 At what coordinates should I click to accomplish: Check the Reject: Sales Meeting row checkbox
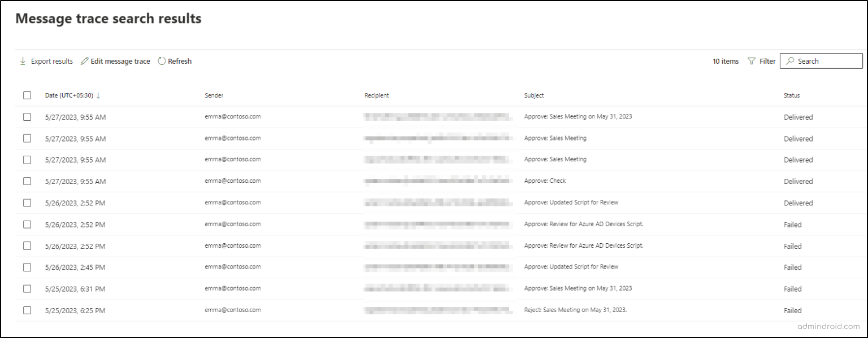(27, 310)
